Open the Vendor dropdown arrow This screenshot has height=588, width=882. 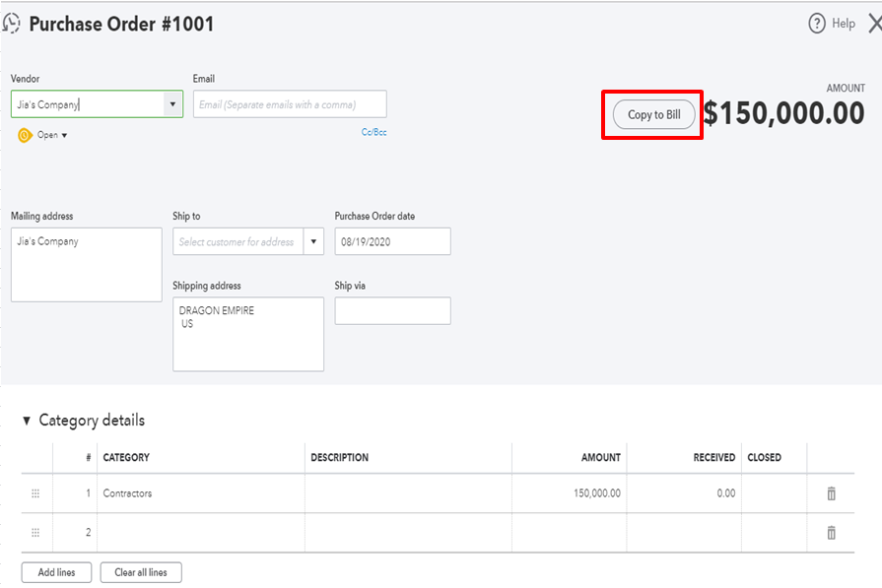[172, 104]
